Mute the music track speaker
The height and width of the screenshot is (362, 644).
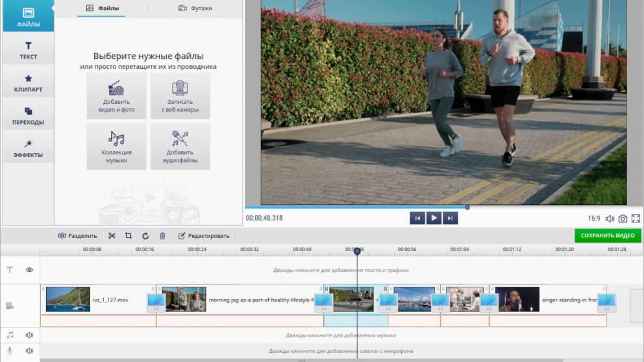[x=29, y=335]
